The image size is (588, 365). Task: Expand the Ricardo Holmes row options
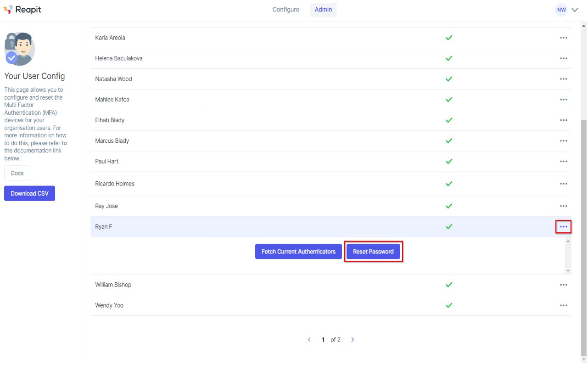coord(563,184)
